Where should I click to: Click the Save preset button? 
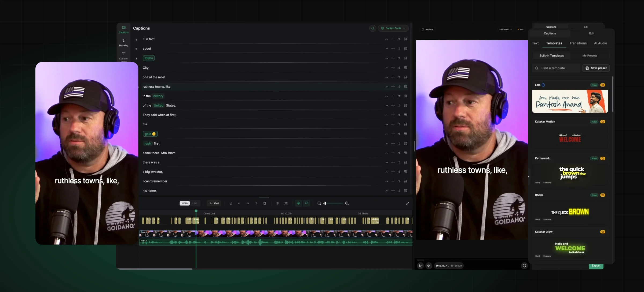click(596, 68)
